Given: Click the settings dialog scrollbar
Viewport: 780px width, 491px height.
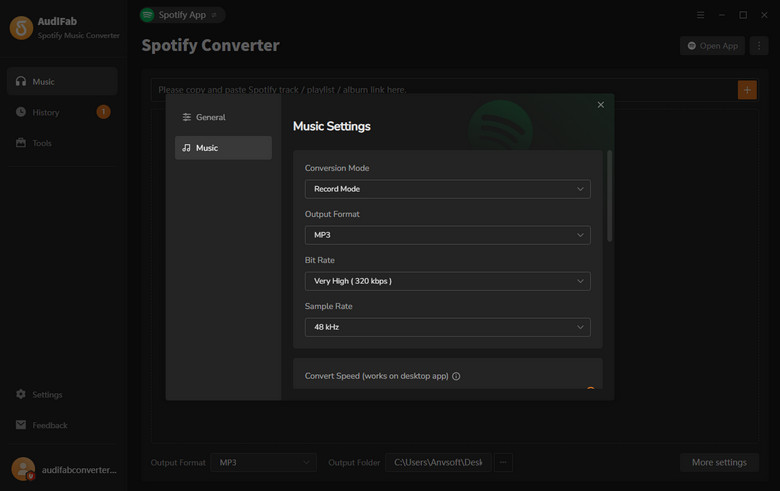Looking at the screenshot, I should [609, 196].
